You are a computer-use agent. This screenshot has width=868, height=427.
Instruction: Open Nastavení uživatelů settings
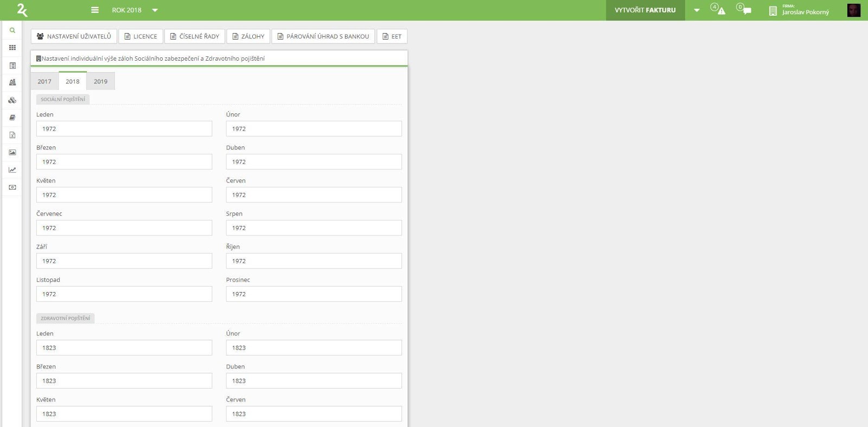click(74, 36)
